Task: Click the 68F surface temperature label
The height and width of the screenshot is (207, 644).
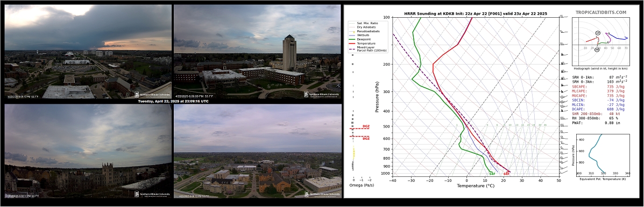Action: click(507, 174)
